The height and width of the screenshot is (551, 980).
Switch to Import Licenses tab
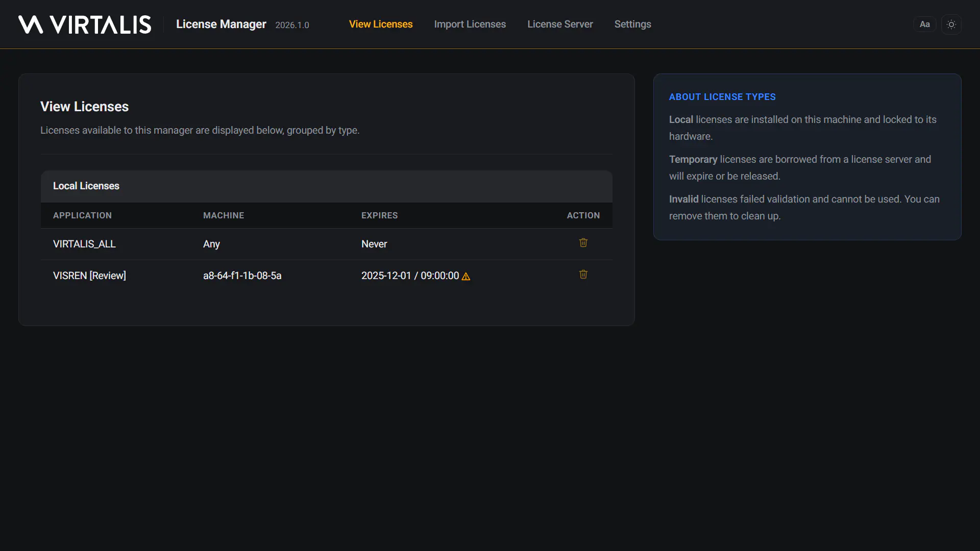470,24
